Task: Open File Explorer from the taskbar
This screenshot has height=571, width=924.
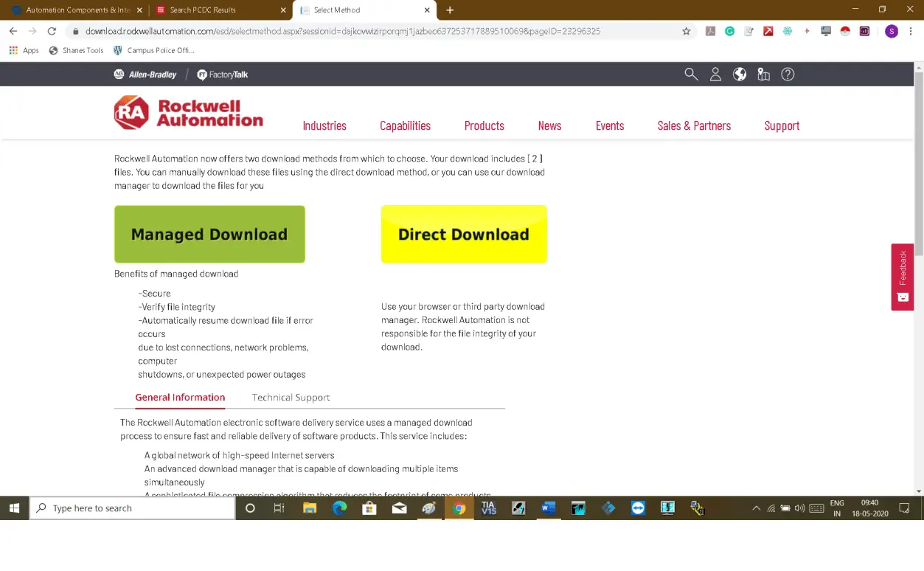Action: [310, 508]
